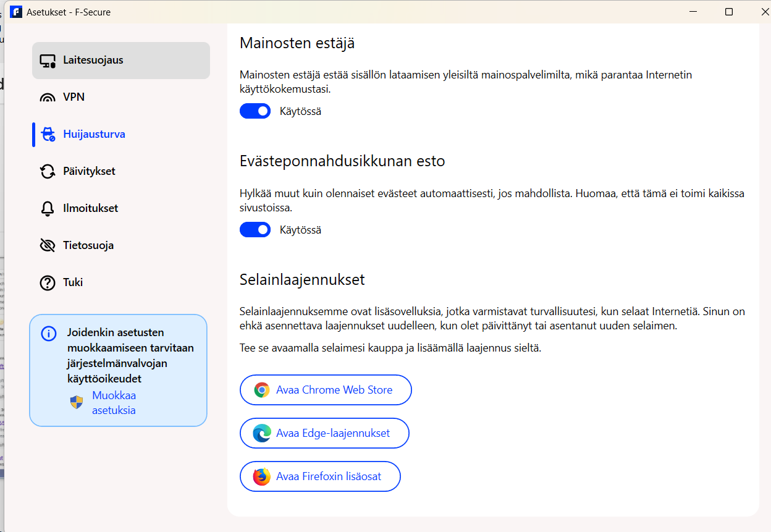Click the Päivitykset refresh arrows icon
Viewport: 771px width, 532px height.
point(48,172)
